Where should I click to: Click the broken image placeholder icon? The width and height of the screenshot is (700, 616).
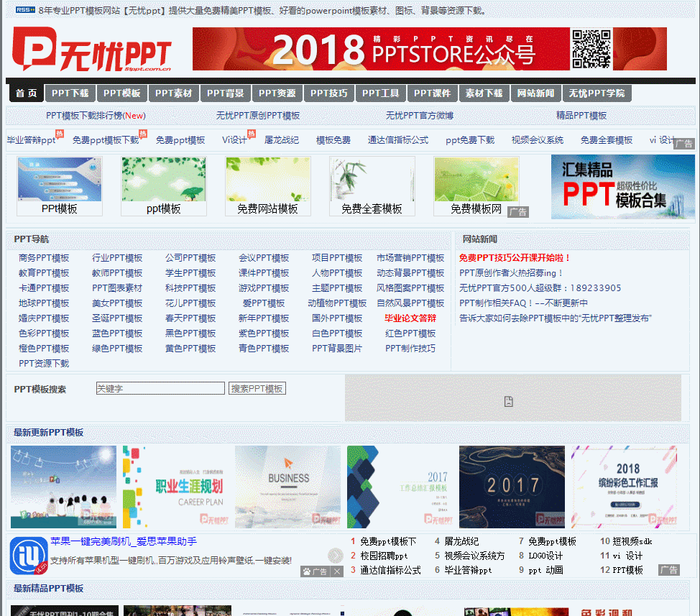[509, 401]
